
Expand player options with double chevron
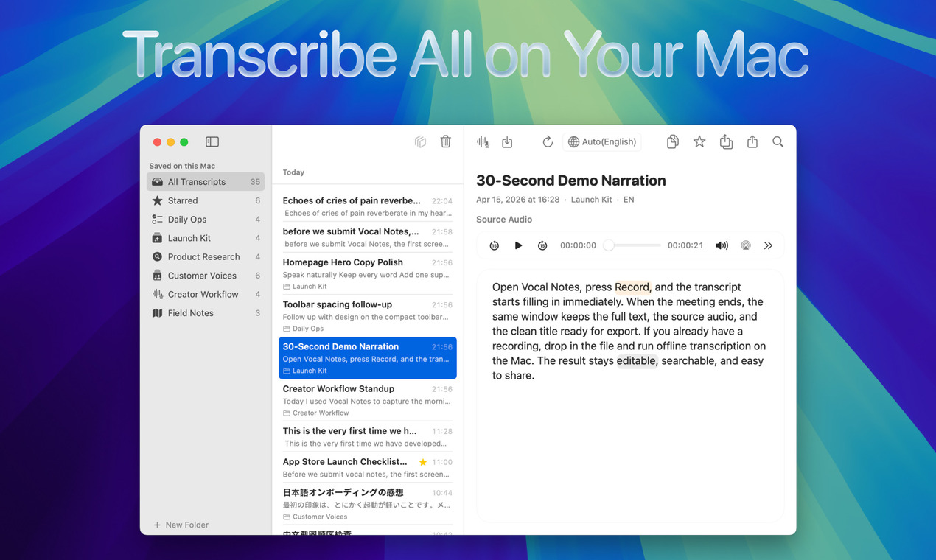tap(768, 245)
